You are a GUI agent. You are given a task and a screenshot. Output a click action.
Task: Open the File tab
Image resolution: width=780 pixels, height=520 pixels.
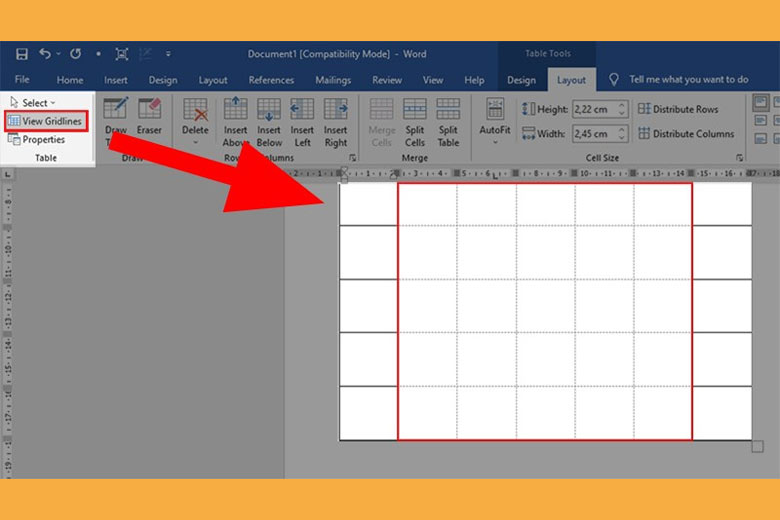coord(22,80)
